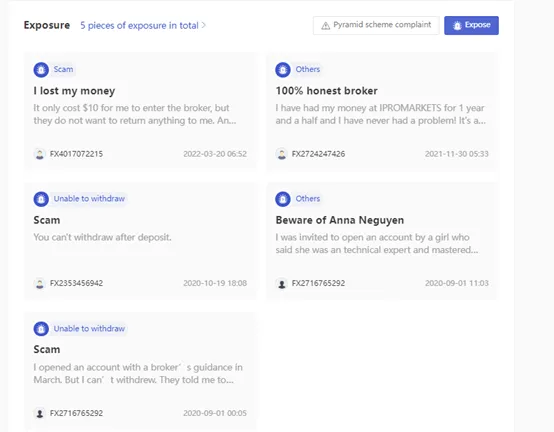Select the Scam tag on the first card
The image size is (554, 432).
(x=63, y=69)
